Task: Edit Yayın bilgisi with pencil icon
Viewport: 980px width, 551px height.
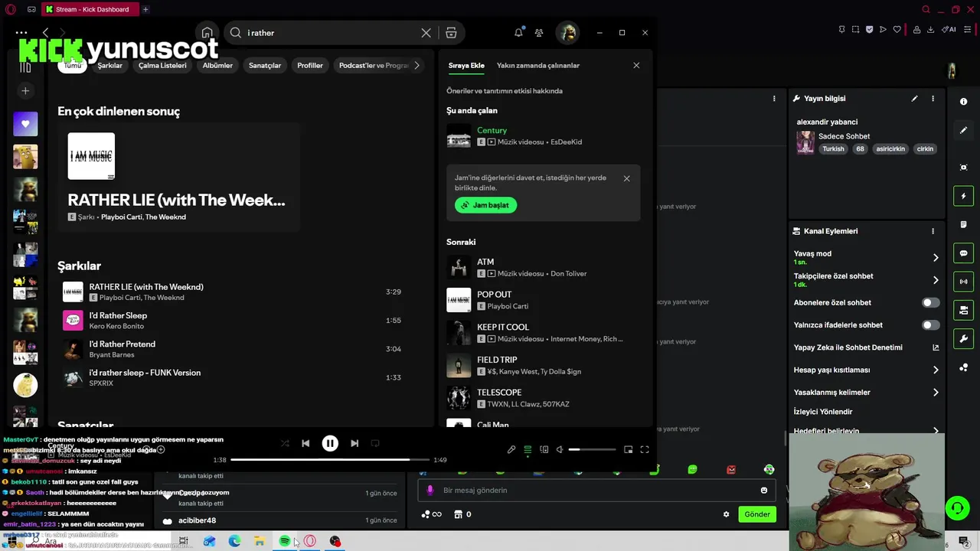Action: (x=914, y=99)
